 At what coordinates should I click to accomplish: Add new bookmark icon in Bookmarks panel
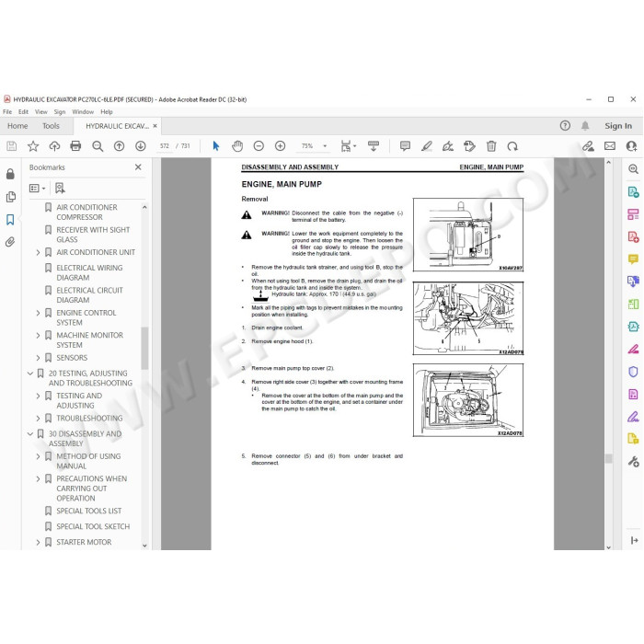pos(60,188)
